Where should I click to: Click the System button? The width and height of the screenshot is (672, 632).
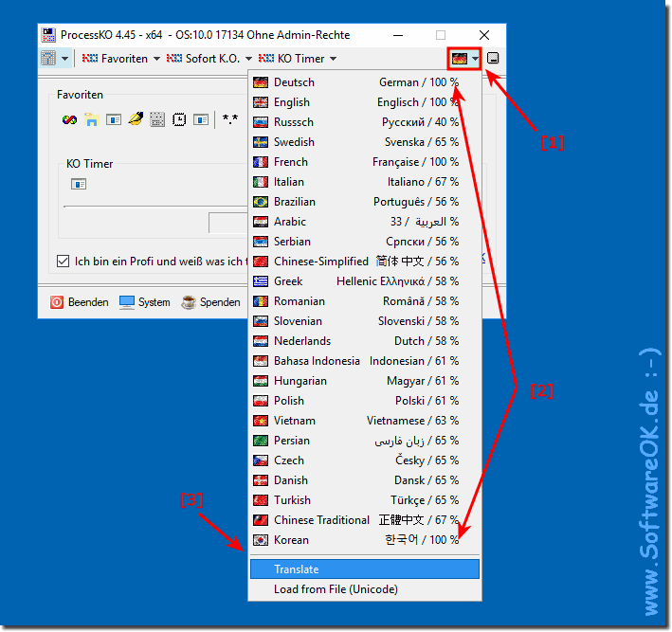tap(144, 302)
